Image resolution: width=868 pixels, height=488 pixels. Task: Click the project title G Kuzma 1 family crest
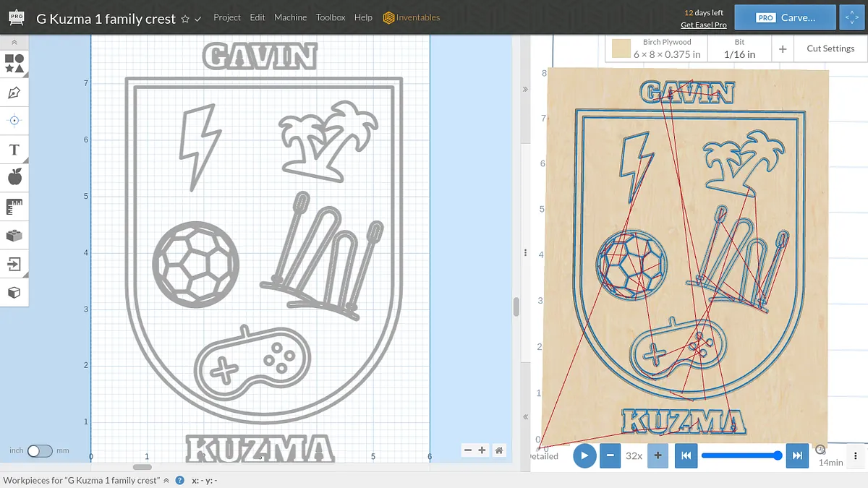[106, 19]
